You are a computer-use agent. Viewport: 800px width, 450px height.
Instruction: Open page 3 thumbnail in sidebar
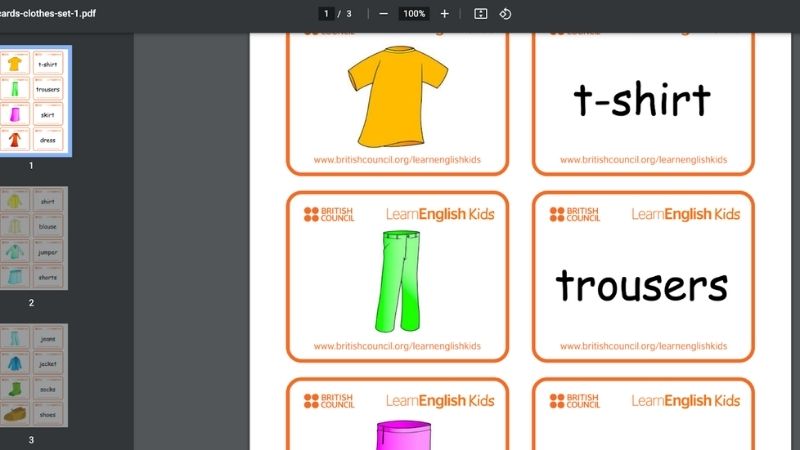pos(32,376)
